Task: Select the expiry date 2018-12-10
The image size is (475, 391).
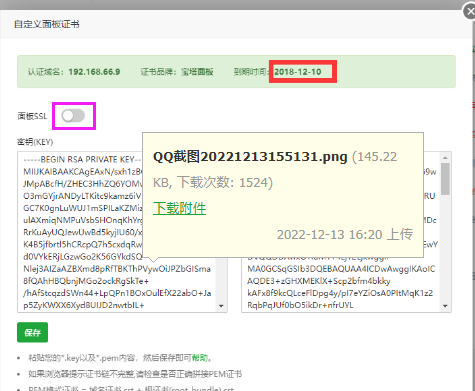Action: tap(298, 72)
